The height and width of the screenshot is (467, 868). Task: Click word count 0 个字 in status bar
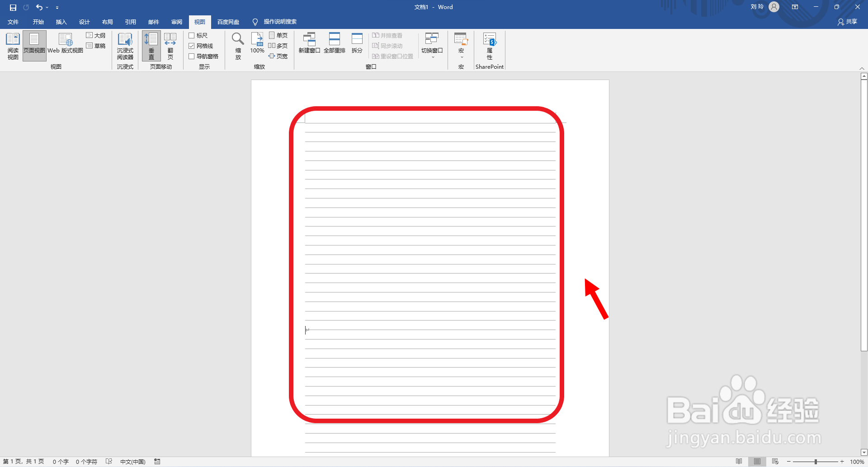[61, 462]
